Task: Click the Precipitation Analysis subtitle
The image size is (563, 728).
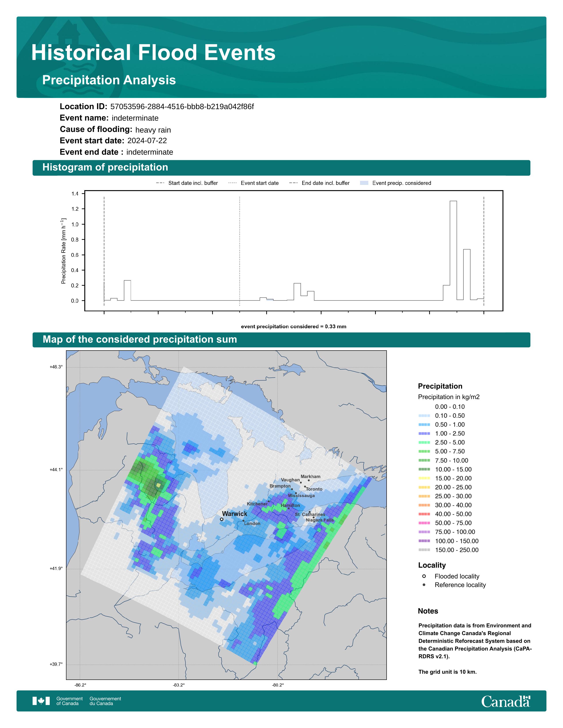Action: (109, 80)
